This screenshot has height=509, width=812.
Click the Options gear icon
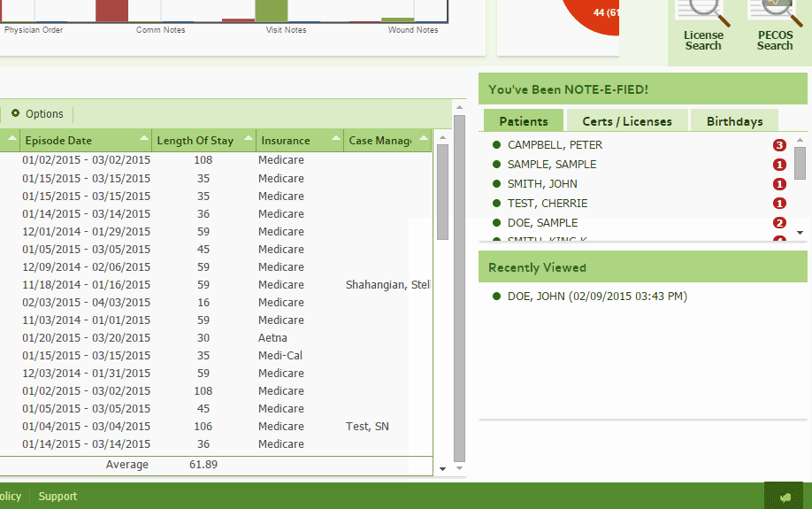[x=15, y=114]
